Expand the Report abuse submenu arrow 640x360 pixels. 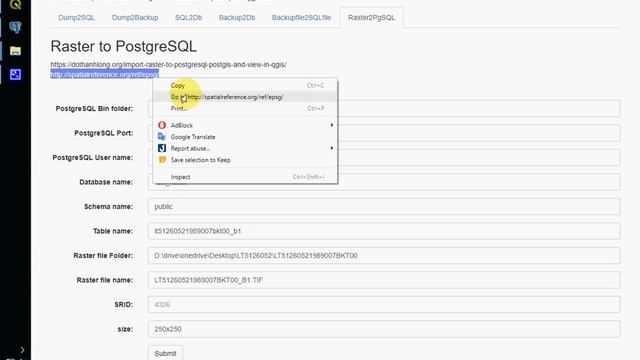coord(332,148)
